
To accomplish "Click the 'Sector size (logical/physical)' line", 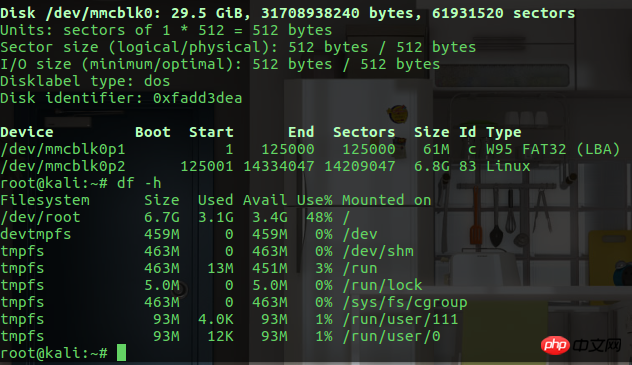I will click(x=238, y=48).
